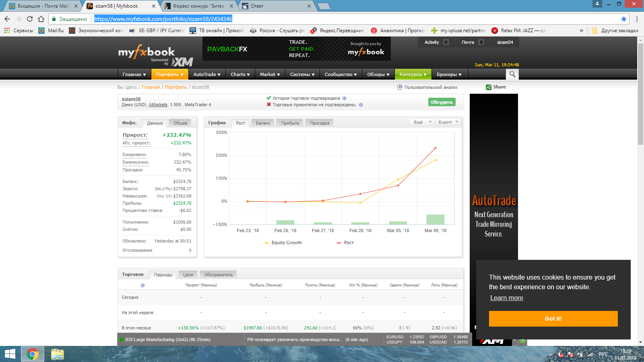Click help icon in Торговля table header

tap(142, 285)
